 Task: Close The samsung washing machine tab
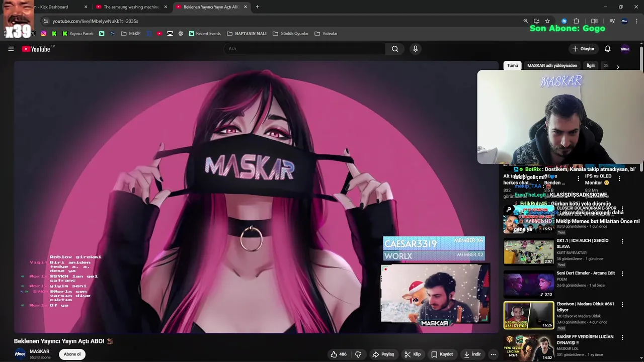point(166,7)
